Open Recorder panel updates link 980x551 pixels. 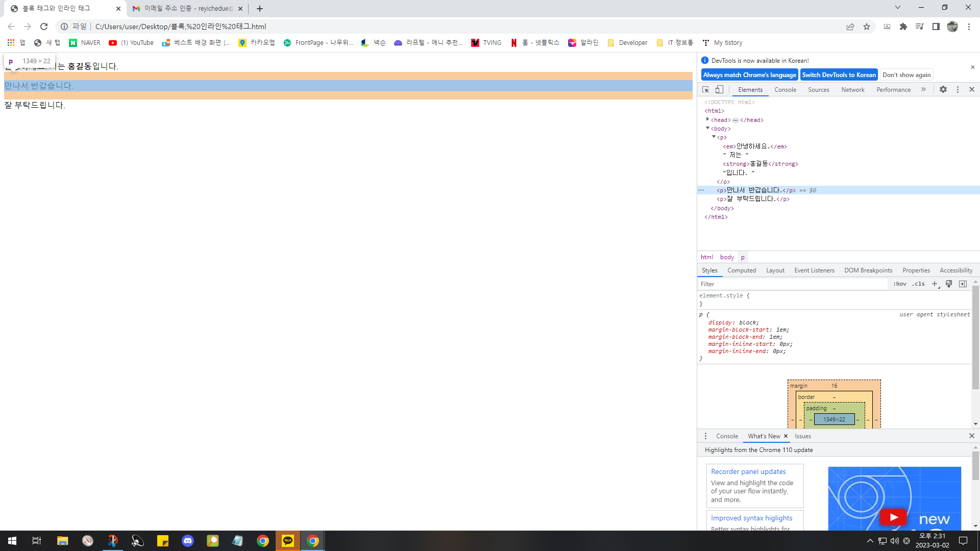tap(748, 471)
